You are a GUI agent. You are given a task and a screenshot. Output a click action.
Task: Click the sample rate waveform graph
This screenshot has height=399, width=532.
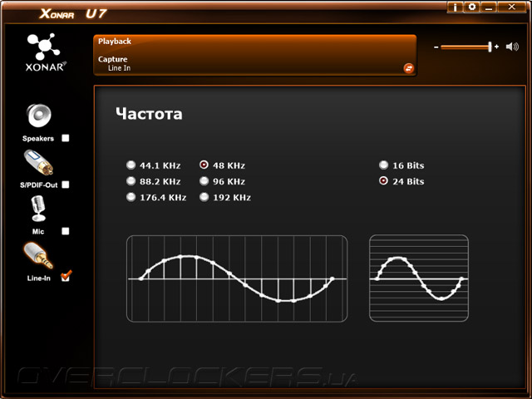[x=237, y=278]
